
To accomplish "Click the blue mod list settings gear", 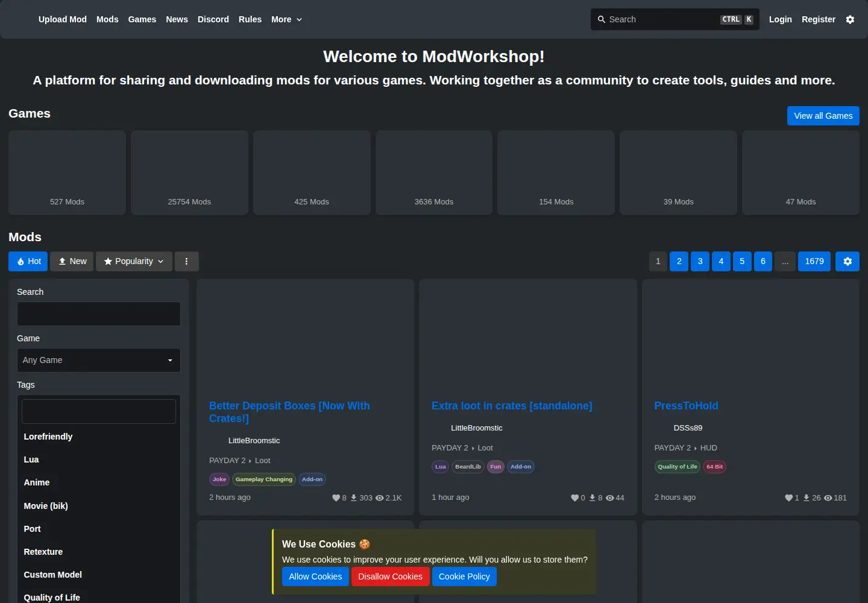I will [848, 261].
